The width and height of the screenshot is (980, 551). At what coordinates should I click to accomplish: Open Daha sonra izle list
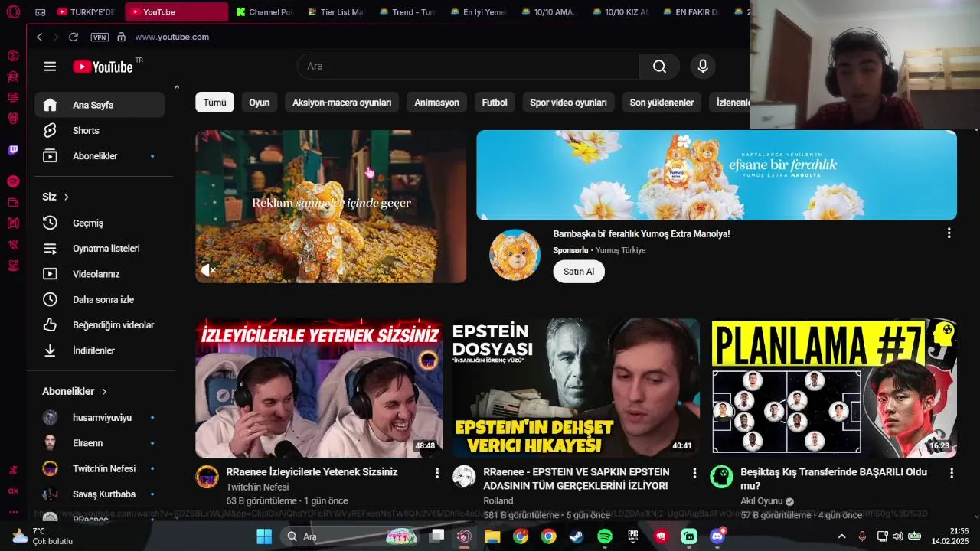tap(100, 299)
